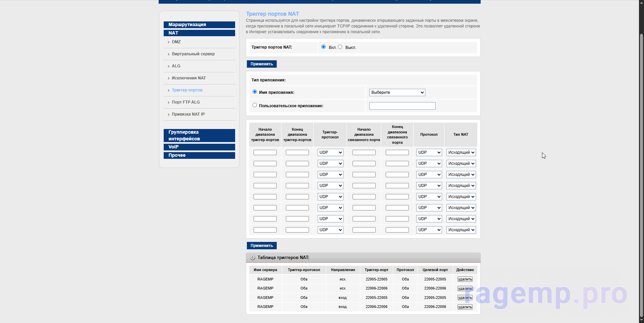
Task: Open fifth row Протокол UDP dropdown
Action: 429,197
